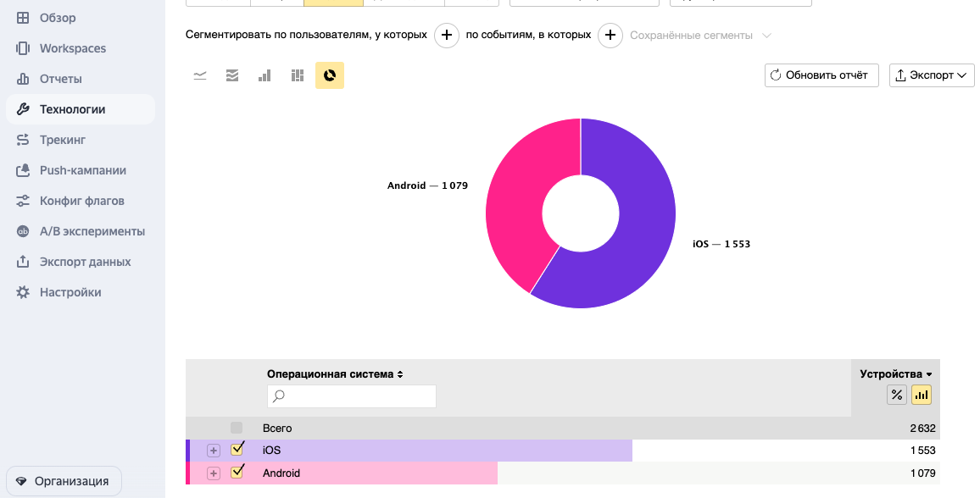Uncheck the iOS row checkbox
Viewport: 980px width, 498px height.
tap(237, 450)
